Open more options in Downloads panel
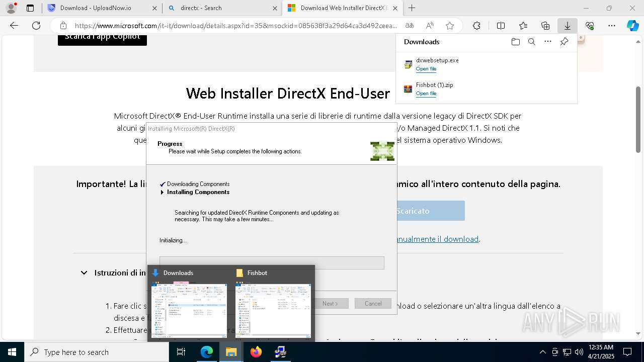 tap(548, 42)
